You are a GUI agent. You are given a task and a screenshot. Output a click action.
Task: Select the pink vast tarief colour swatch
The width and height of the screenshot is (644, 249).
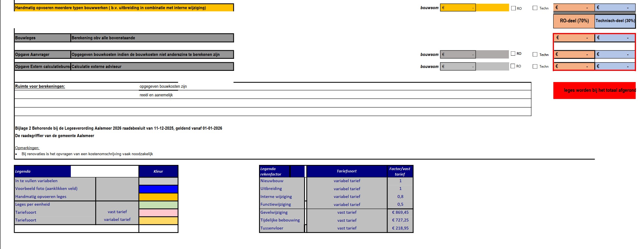158,213
